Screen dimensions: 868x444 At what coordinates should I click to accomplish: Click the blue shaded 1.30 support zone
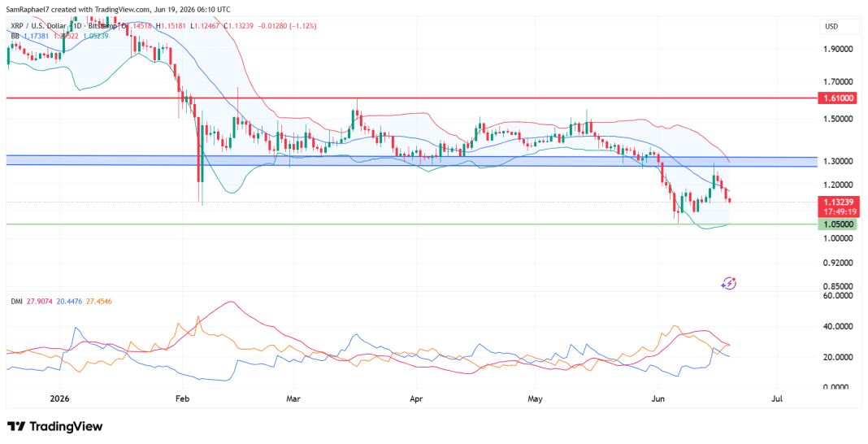[412, 161]
